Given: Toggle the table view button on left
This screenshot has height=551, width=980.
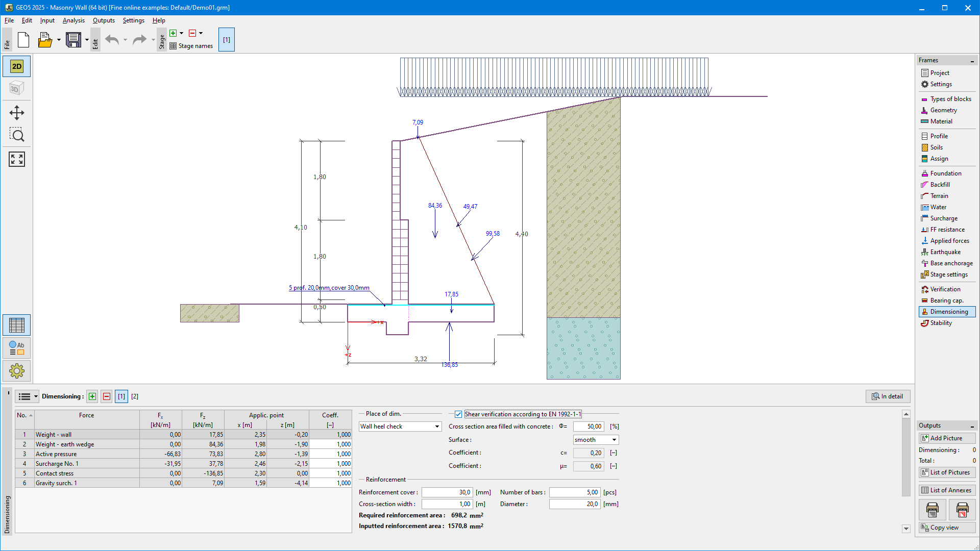Looking at the screenshot, I should (17, 325).
